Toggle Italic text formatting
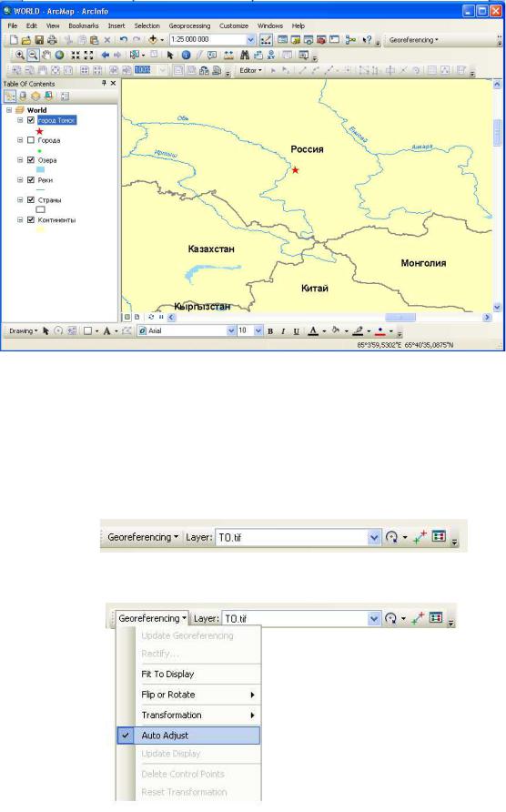The image size is (506, 812). (x=283, y=331)
